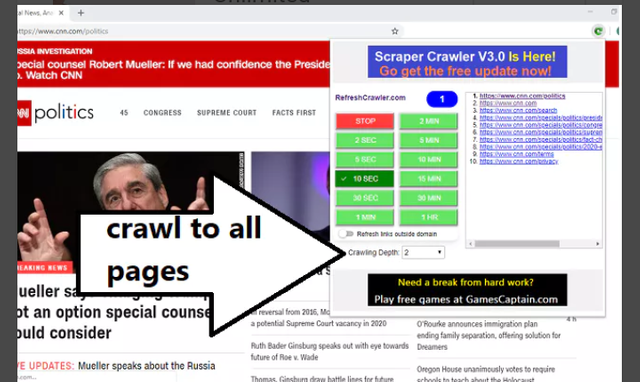Click the RefreshCrawler.com link
The height and width of the screenshot is (382, 640).
tap(370, 98)
